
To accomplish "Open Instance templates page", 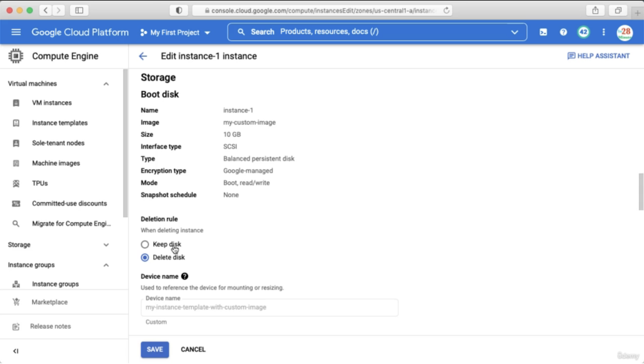I will tap(60, 123).
